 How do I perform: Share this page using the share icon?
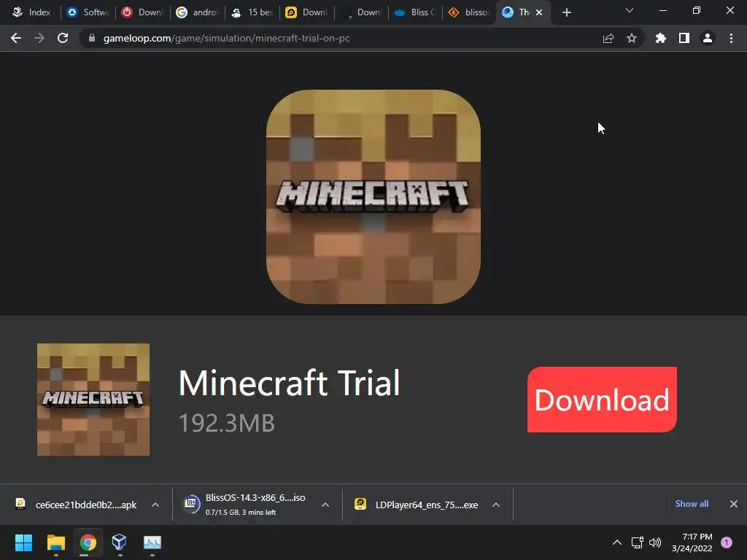608,38
